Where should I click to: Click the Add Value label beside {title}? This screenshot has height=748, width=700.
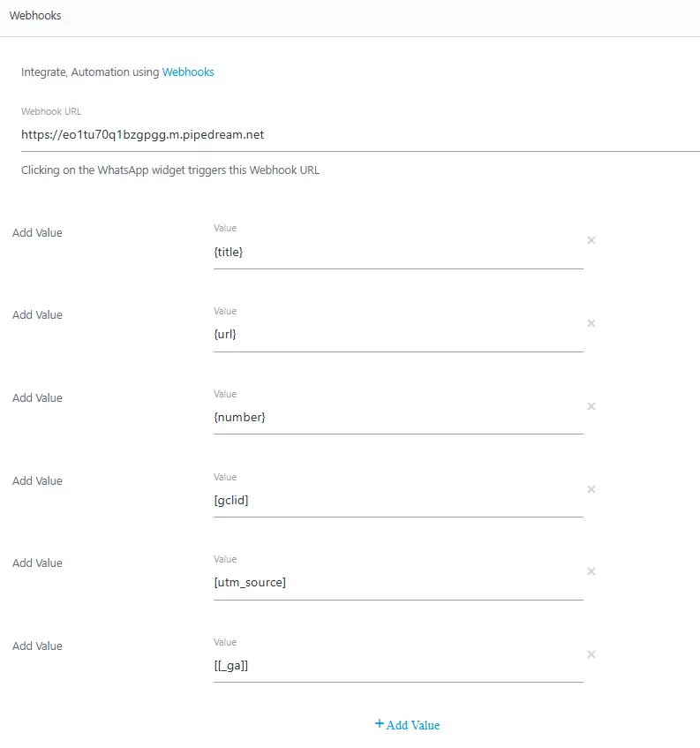point(37,233)
